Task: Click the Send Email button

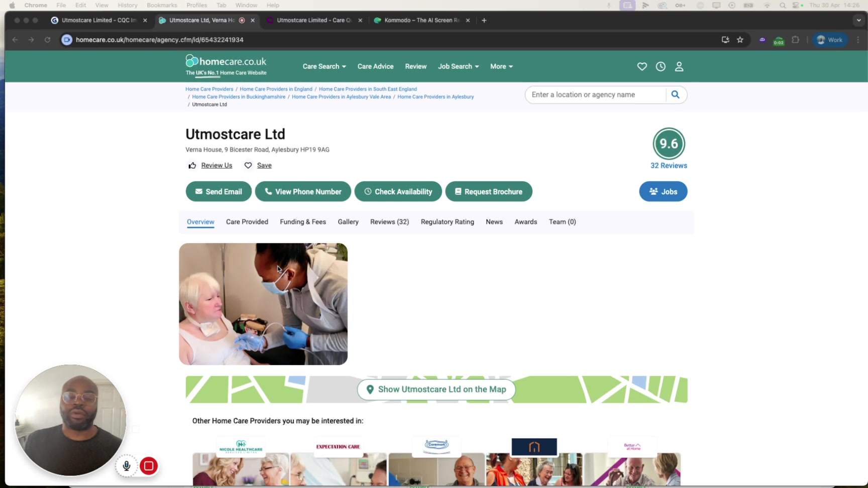Action: coord(219,192)
